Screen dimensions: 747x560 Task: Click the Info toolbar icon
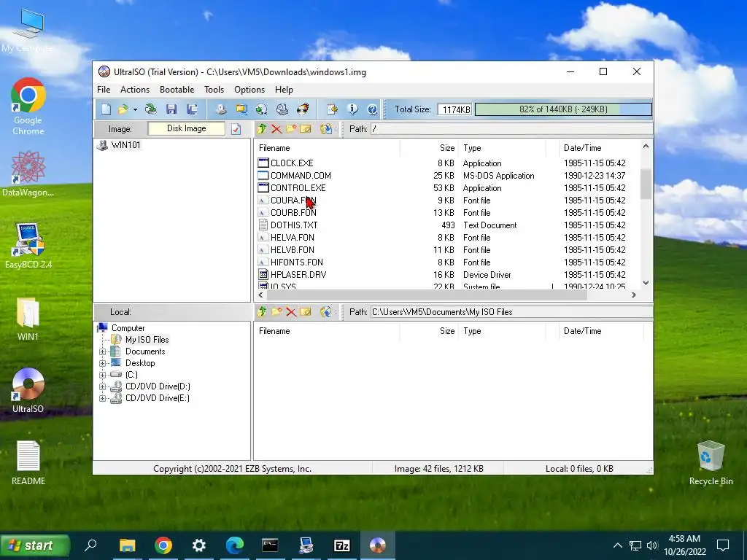[352, 109]
